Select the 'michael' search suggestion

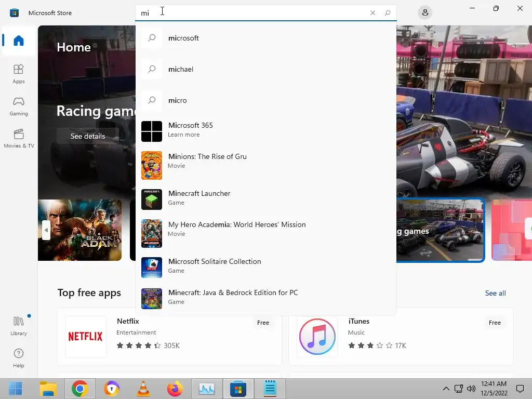265,69
